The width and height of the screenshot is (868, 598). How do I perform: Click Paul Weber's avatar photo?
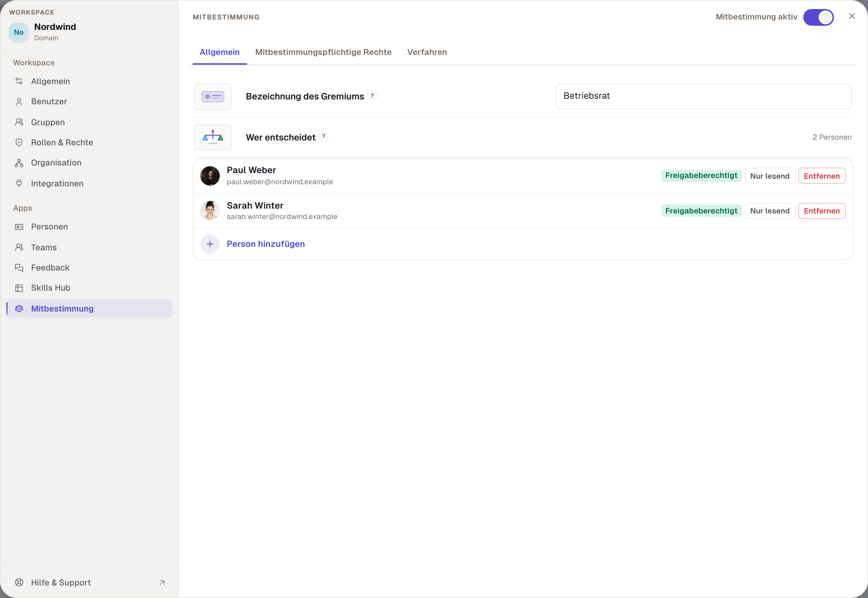click(x=210, y=176)
